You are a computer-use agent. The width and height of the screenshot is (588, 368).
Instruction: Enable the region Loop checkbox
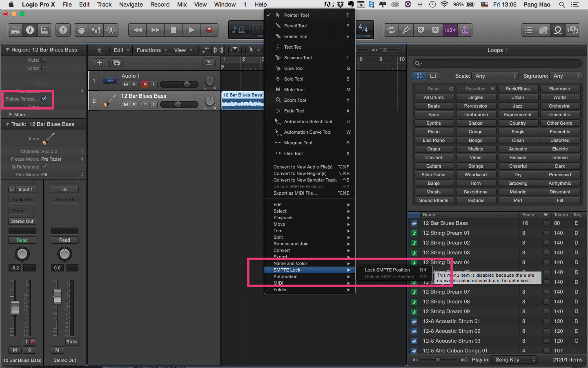pyautogui.click(x=44, y=68)
